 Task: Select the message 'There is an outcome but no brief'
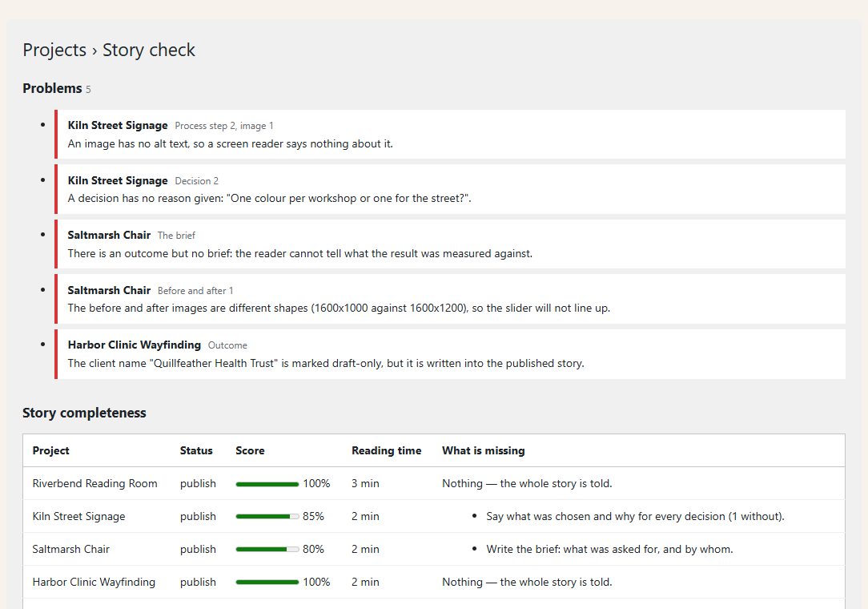300,253
